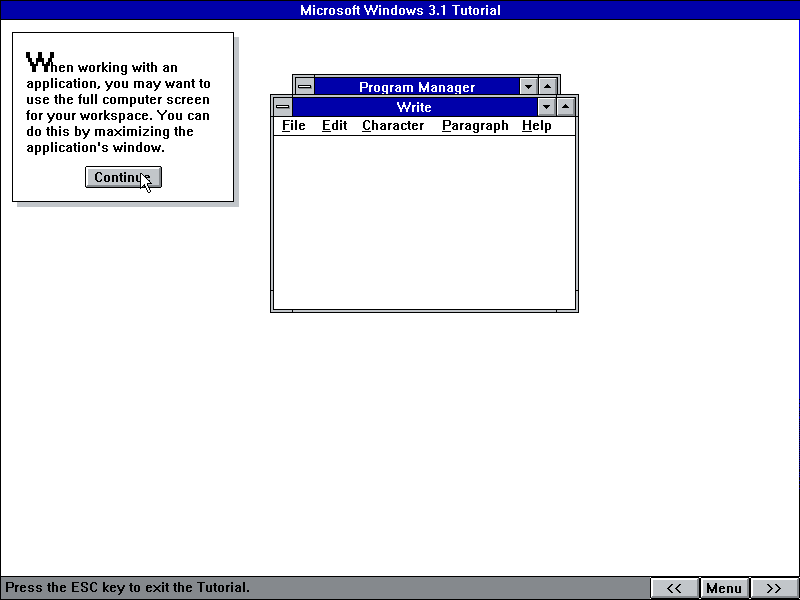Open the Character menu in Write
Screen dimensions: 800x600
393,126
